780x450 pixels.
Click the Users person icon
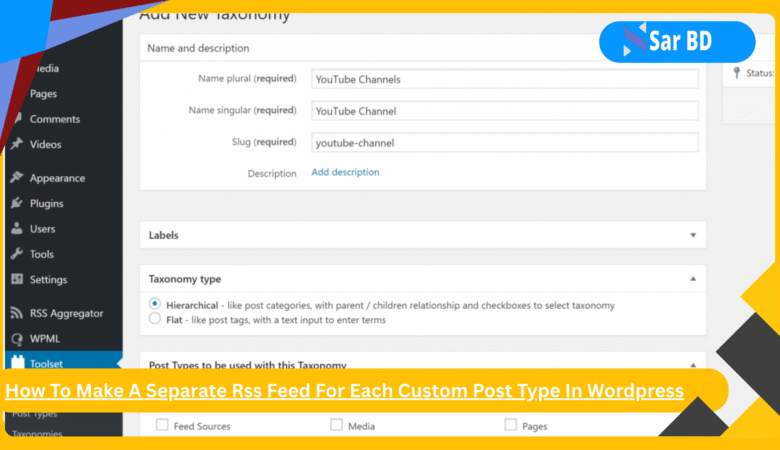pos(17,228)
